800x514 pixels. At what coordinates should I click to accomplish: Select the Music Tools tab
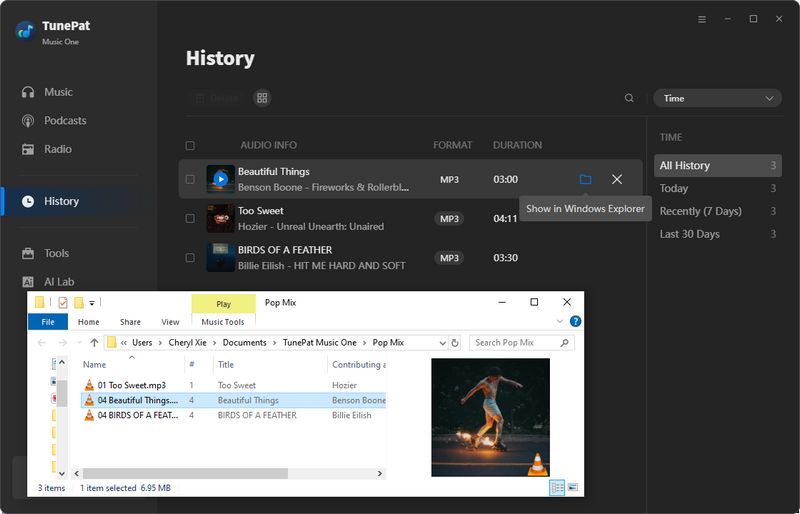point(223,322)
